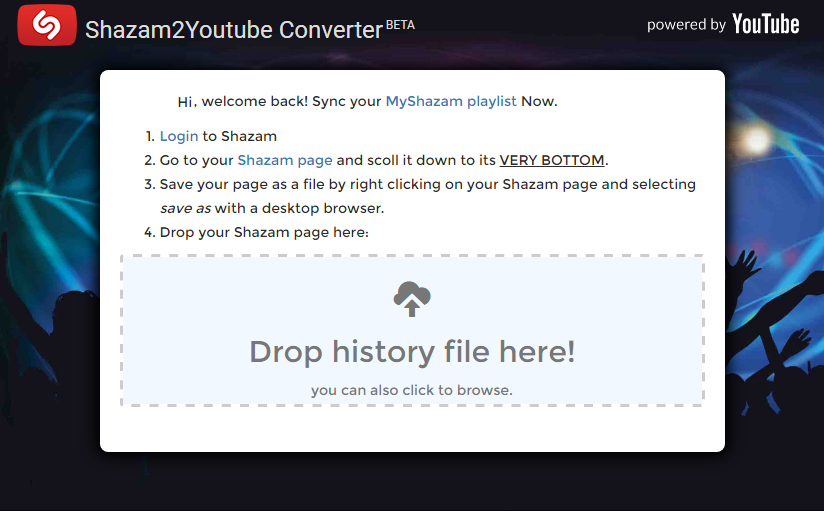Click the 'powered by' text
The height and width of the screenshot is (511, 824).
pos(686,25)
